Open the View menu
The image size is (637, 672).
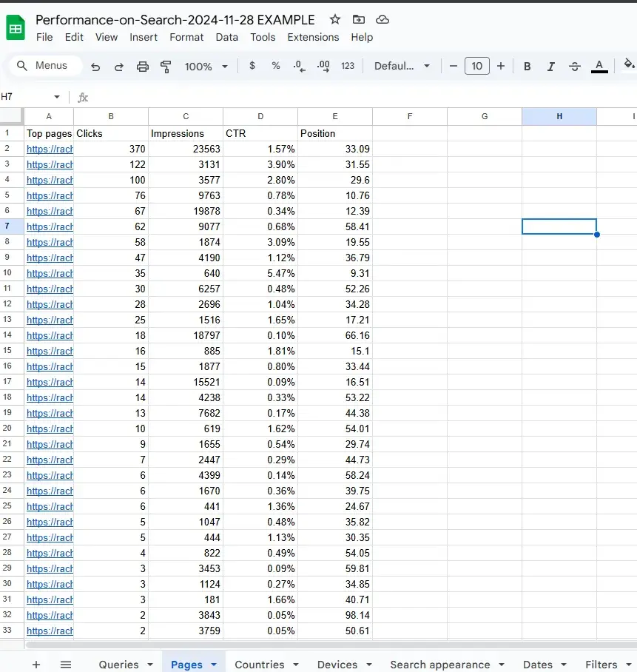click(107, 37)
